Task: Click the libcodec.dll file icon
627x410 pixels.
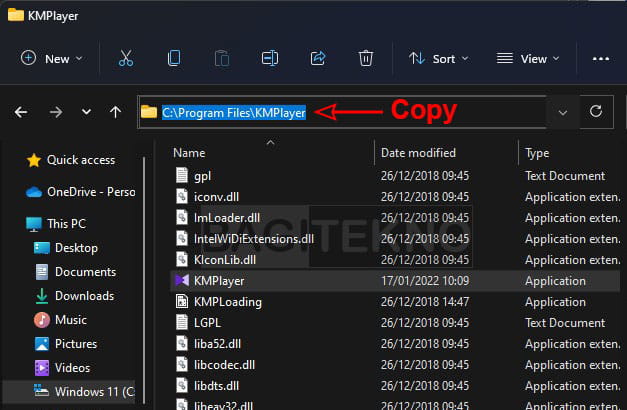Action: (x=182, y=364)
